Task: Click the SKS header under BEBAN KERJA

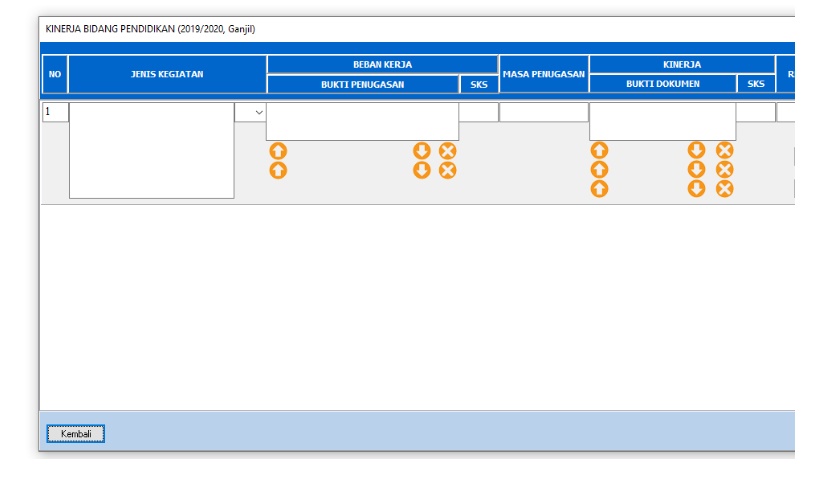Action: click(479, 84)
